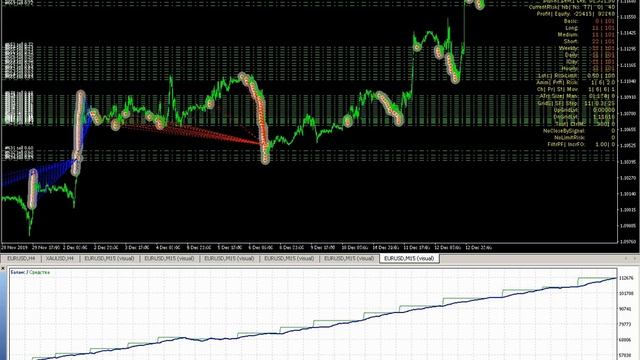Click the 4 Dec 01:00 time axis label
Image resolution: width=640 pixels, height=360 pixels.
tap(168, 248)
